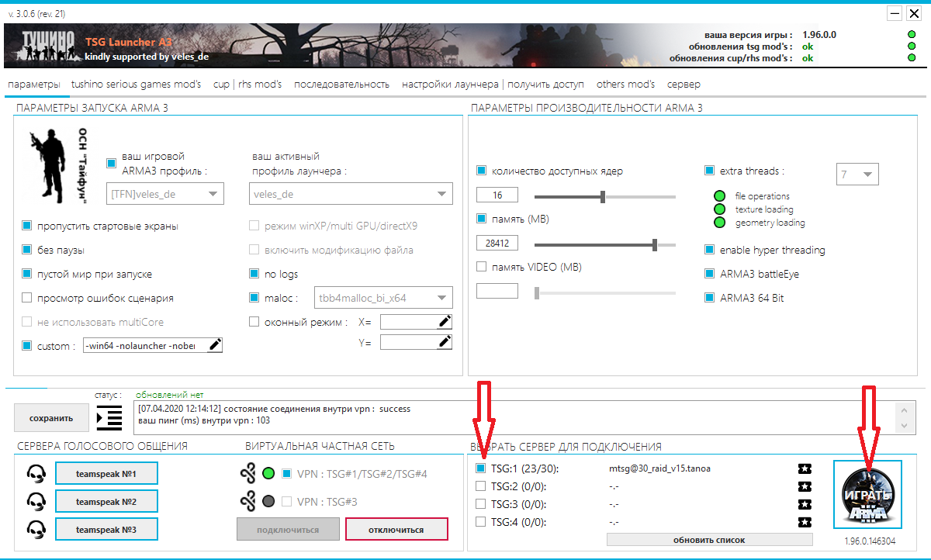Click the teamspeak №2 button
Screen dimensions: 931x560
(106, 501)
